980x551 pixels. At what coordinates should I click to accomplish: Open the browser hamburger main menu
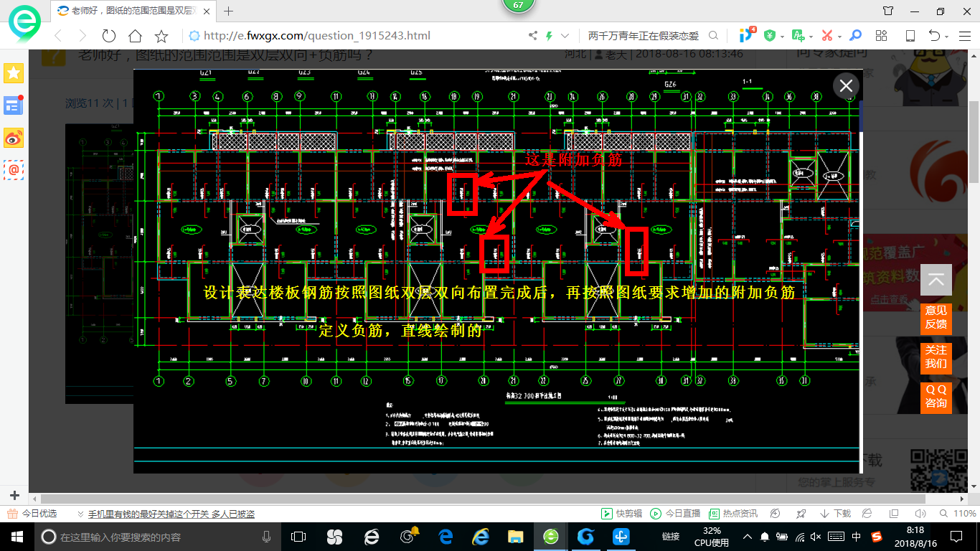click(963, 36)
